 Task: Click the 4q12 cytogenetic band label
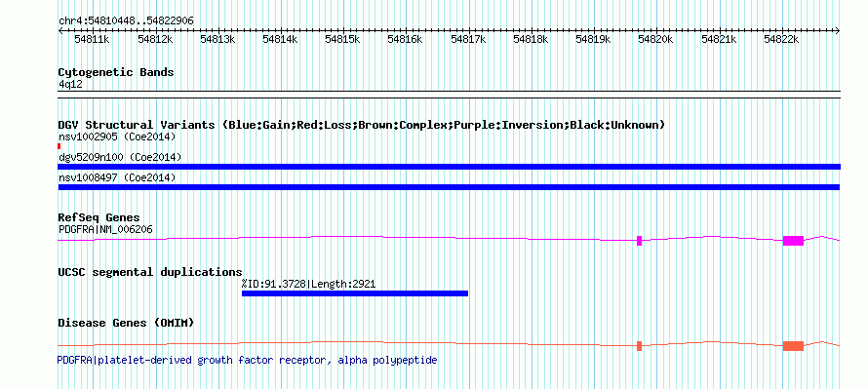pyautogui.click(x=70, y=85)
